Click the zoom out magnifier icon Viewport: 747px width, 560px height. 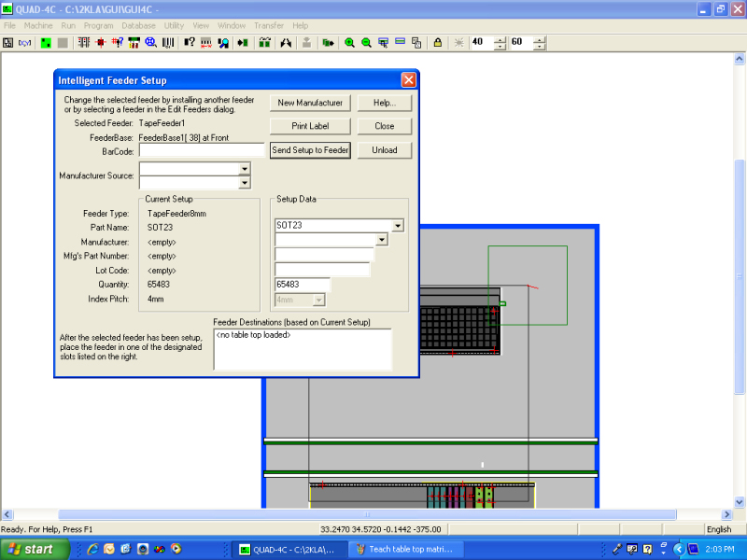click(x=366, y=43)
